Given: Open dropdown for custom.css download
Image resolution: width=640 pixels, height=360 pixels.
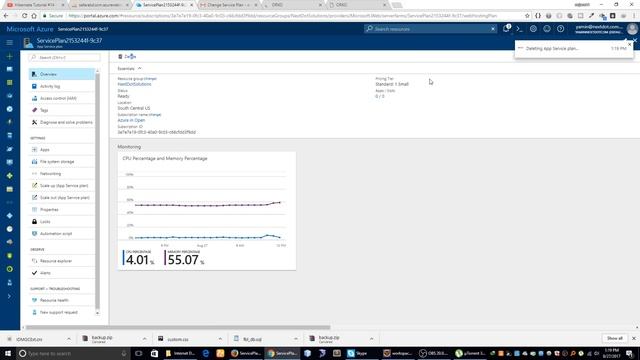Looking at the screenshot, I should [220, 339].
